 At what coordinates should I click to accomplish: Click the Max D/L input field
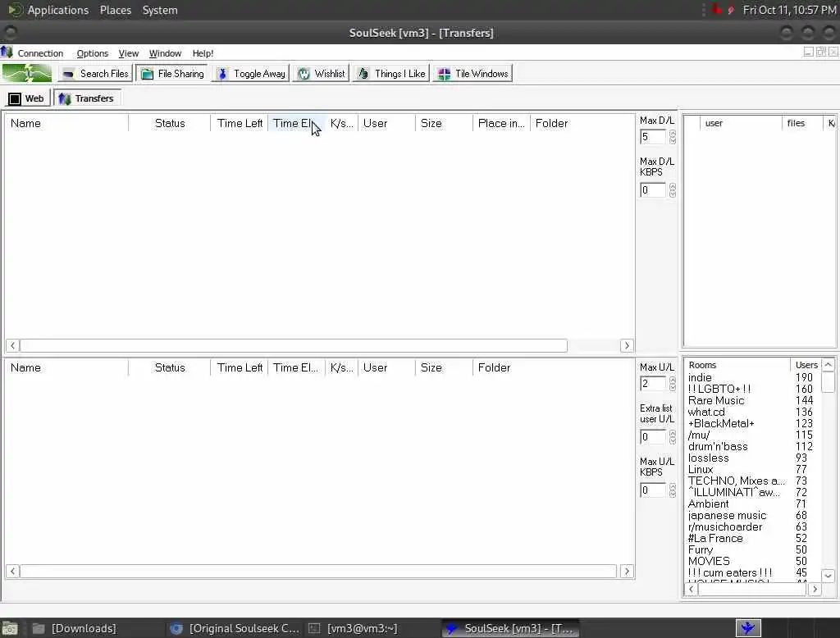pyautogui.click(x=653, y=137)
